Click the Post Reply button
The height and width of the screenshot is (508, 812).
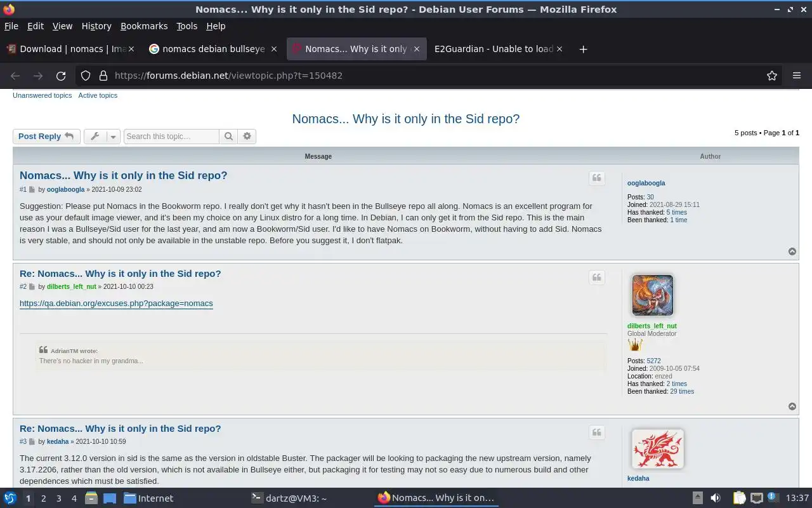click(x=46, y=137)
